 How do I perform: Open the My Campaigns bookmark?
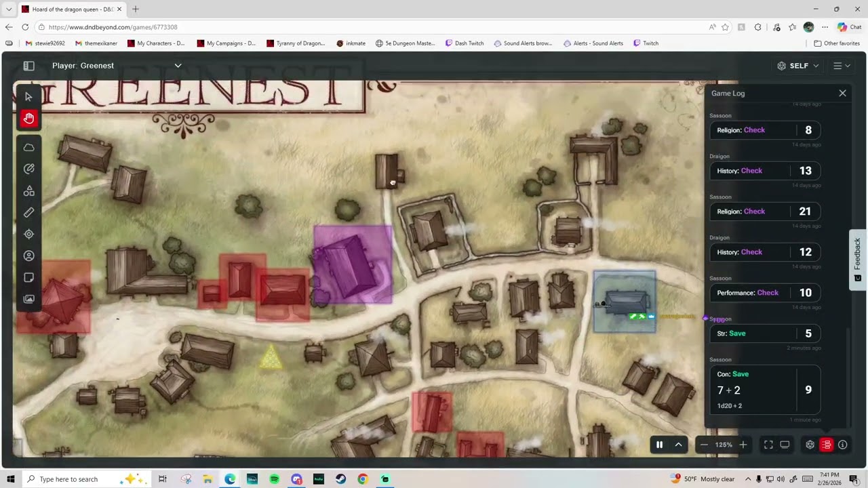pos(226,43)
